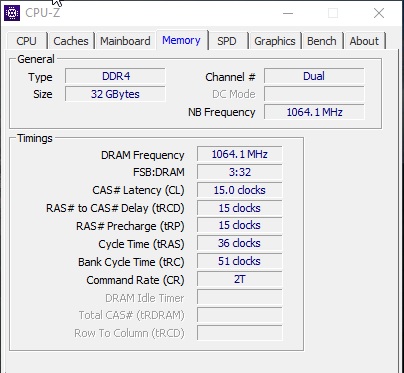Switch to the Bench tab
Viewport: 404px width, 373px height.
click(322, 41)
